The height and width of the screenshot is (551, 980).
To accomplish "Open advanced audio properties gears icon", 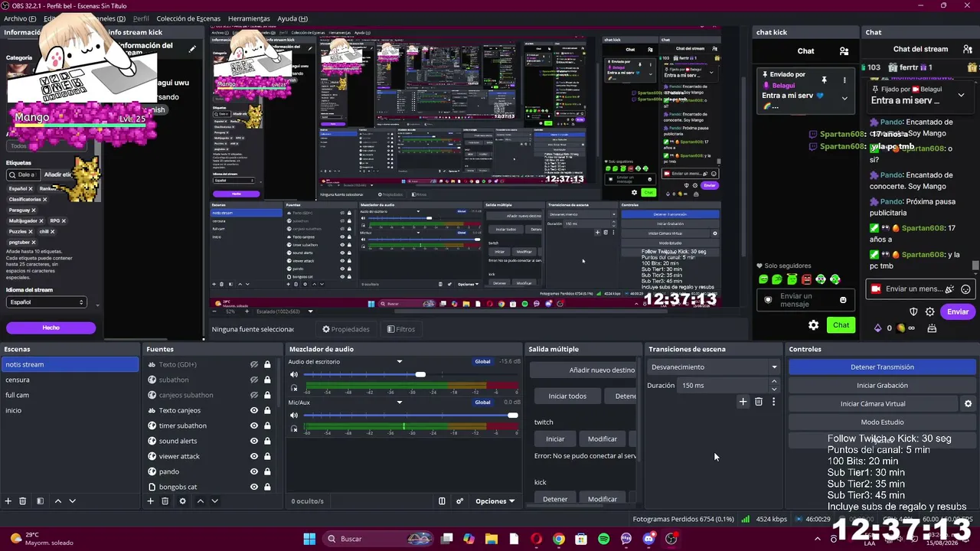I will [460, 501].
